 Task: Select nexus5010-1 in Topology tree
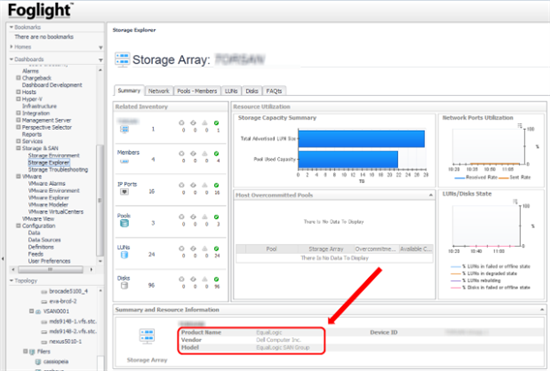66,341
